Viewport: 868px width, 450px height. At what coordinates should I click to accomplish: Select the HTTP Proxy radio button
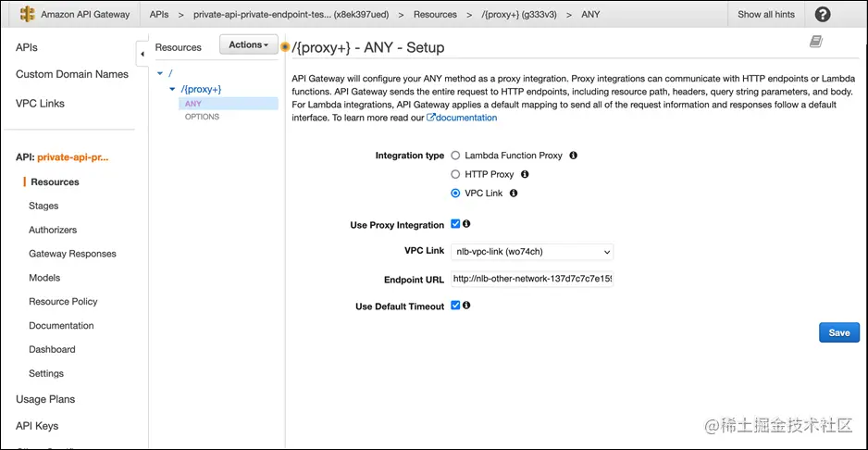[455, 175]
